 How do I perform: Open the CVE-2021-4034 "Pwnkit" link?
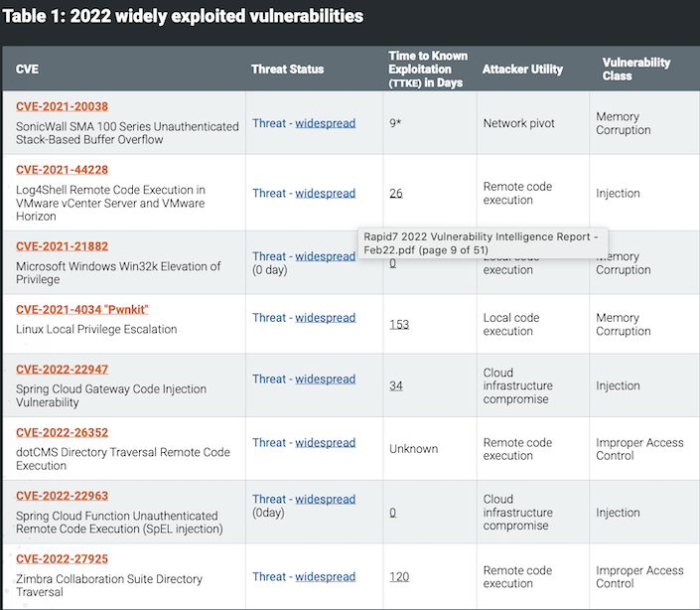81,309
